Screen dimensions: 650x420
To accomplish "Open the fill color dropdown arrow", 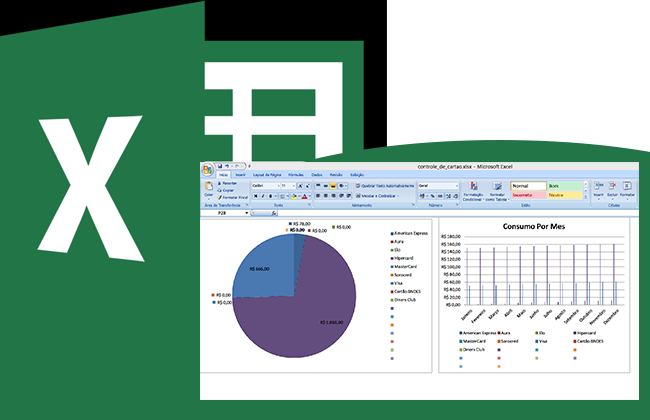I will [299, 196].
